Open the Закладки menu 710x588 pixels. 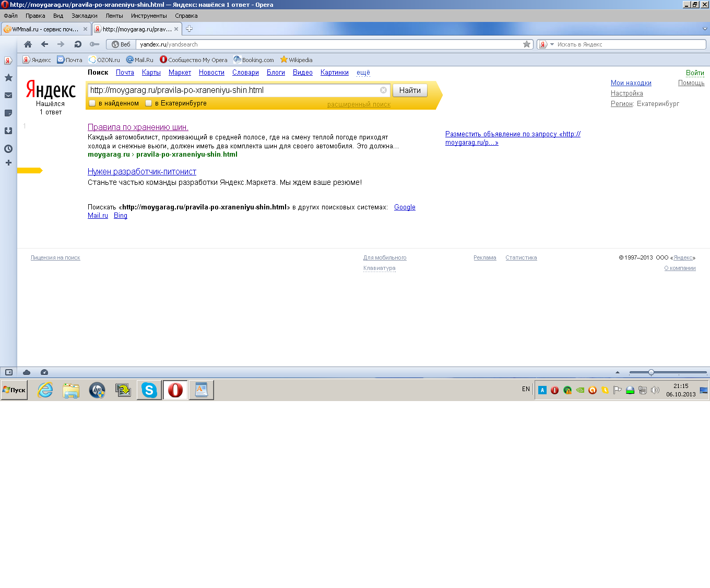tap(85, 16)
